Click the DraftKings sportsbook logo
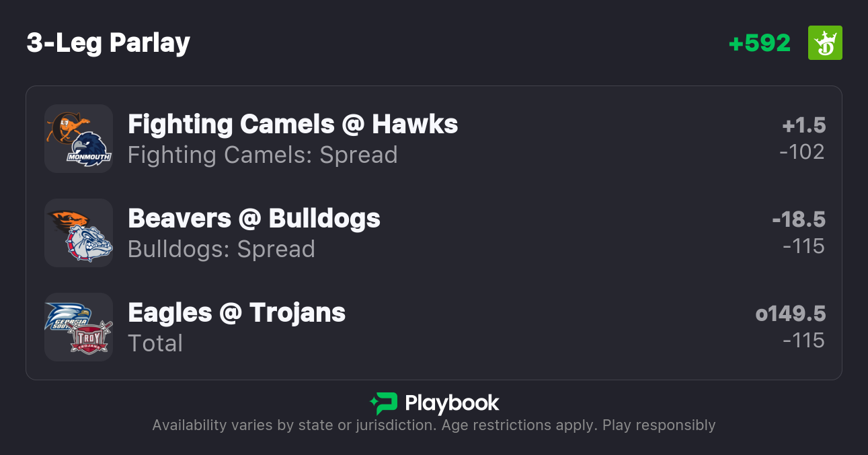868x455 pixels. click(825, 43)
